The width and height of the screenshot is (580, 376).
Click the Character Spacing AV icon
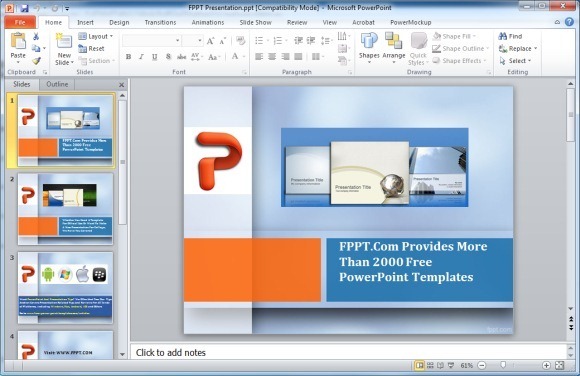pos(195,57)
